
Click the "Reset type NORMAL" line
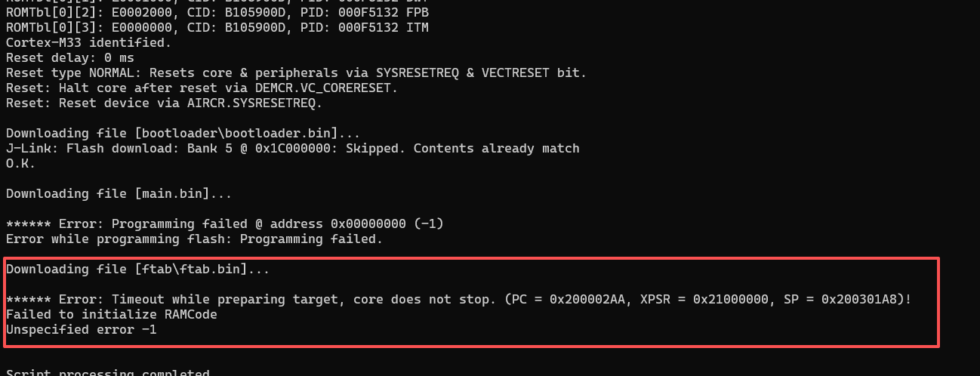coord(296,72)
